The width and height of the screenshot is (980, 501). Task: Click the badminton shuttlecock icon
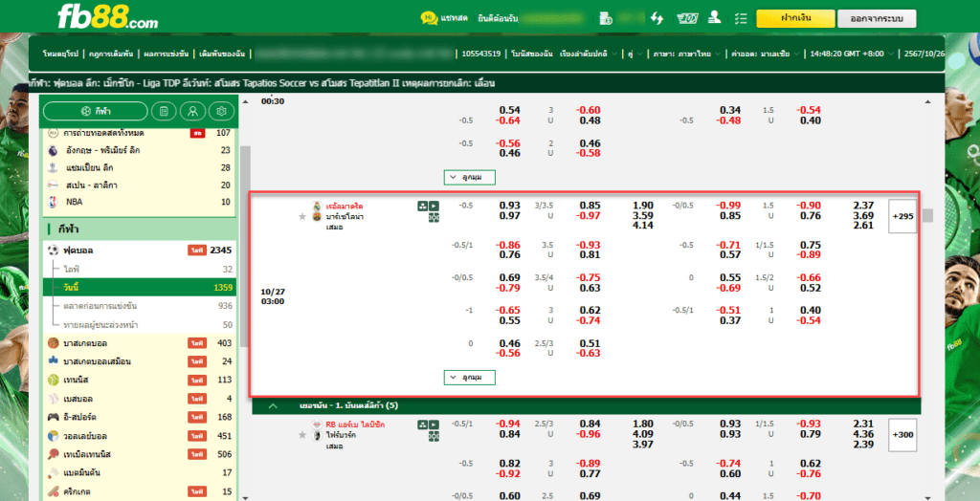54,472
